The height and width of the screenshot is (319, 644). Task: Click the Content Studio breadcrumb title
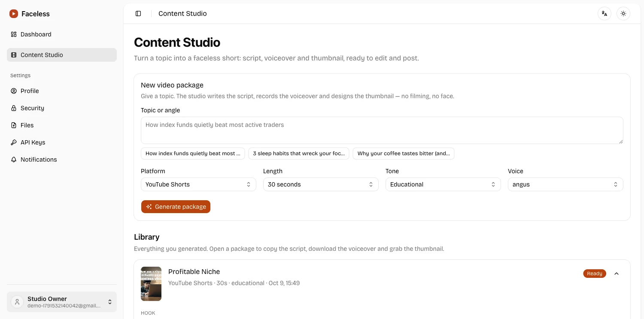pos(182,14)
